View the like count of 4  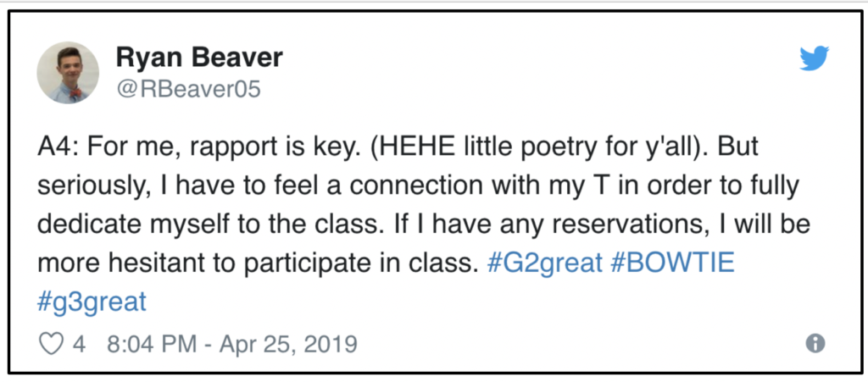tap(79, 344)
